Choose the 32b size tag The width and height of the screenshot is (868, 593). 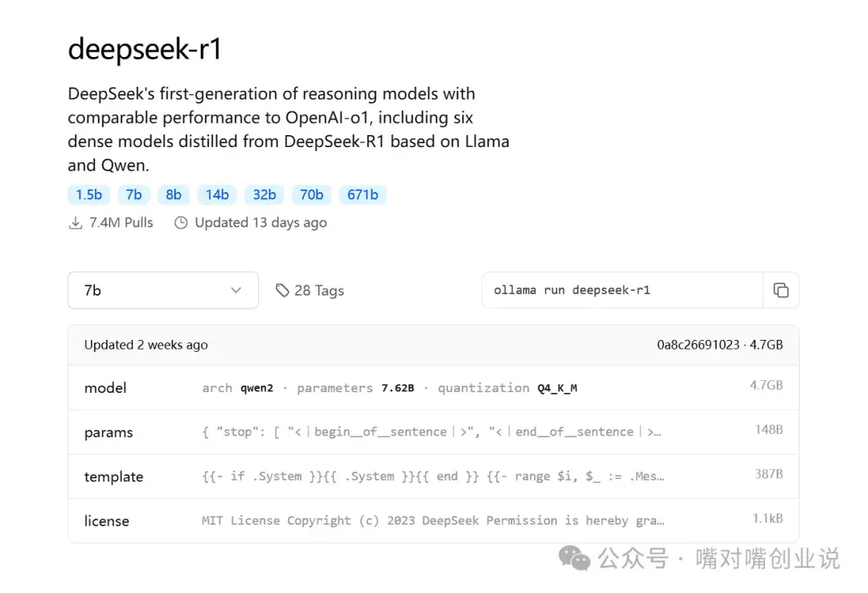[x=264, y=194]
